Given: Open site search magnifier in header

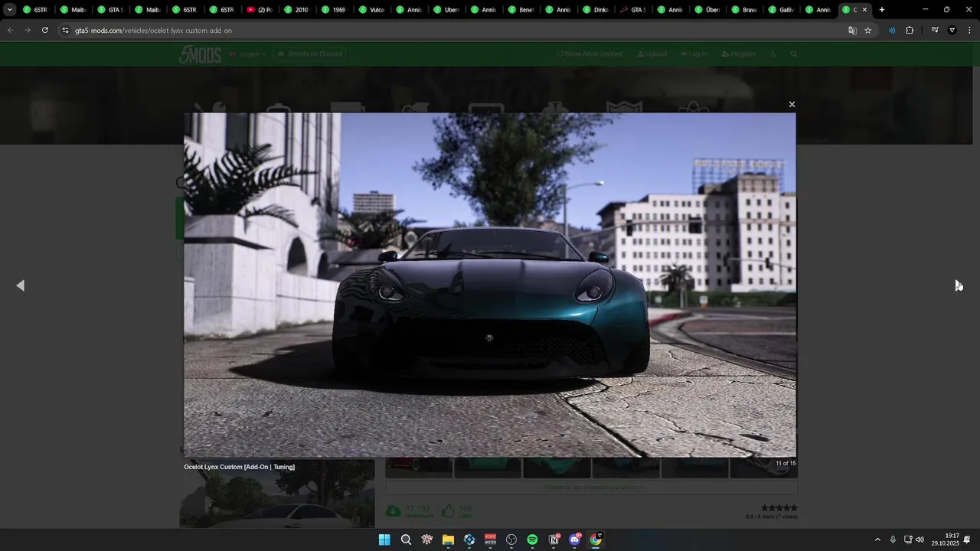Looking at the screenshot, I should [x=794, y=54].
